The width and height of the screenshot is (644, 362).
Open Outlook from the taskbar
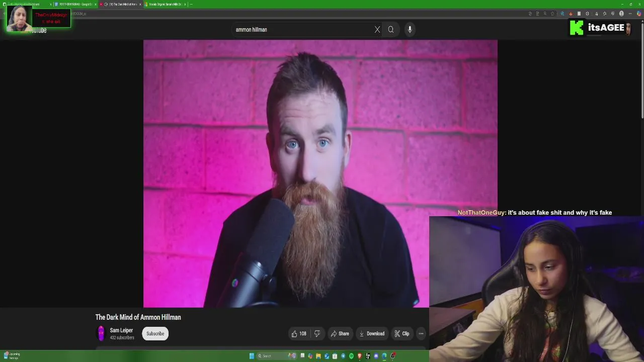pos(327,356)
